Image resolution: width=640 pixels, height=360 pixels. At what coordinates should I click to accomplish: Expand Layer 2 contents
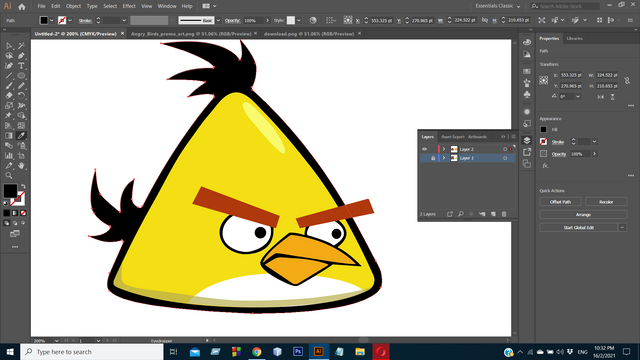click(444, 149)
